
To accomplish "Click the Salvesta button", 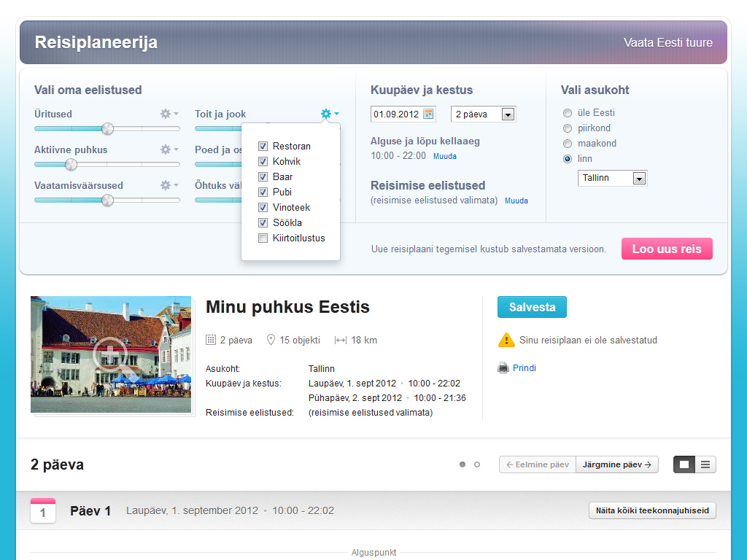I will (x=532, y=307).
